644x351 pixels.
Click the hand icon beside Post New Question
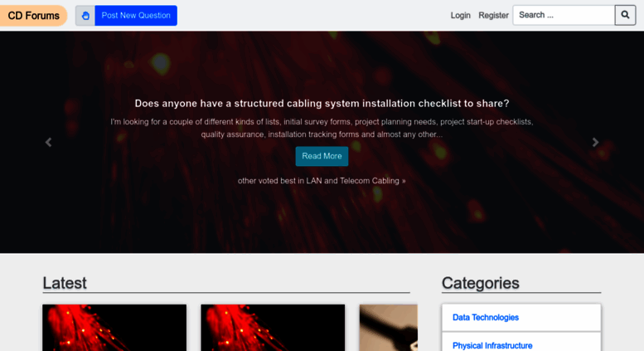[85, 16]
